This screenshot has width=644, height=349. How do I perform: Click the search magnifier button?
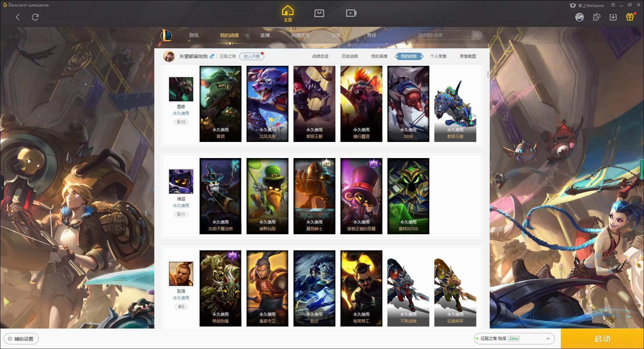tap(477, 35)
